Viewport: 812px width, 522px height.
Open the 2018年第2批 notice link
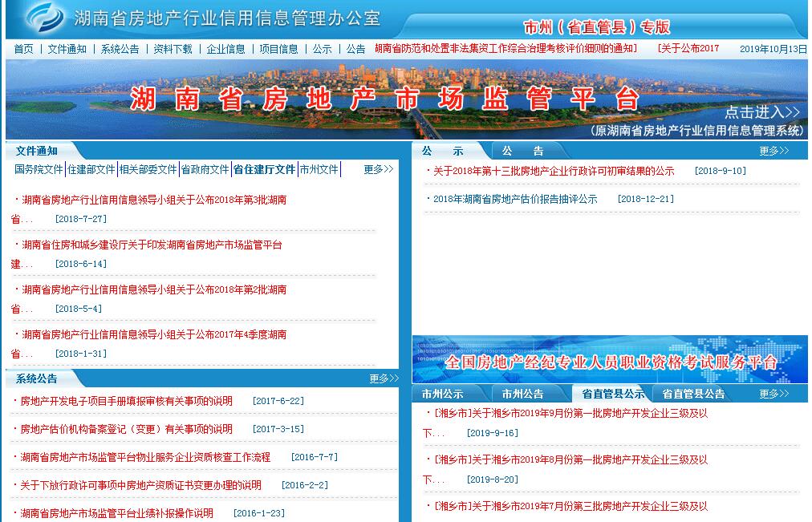[154, 289]
